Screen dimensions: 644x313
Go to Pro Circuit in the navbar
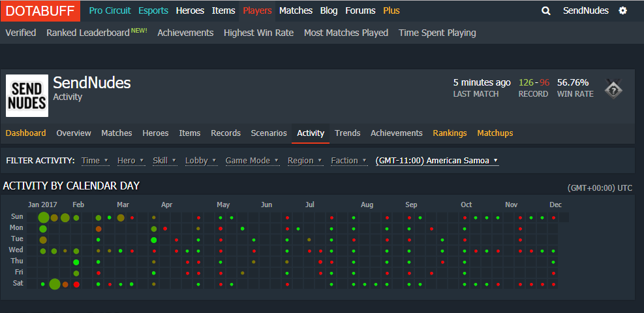tap(110, 10)
